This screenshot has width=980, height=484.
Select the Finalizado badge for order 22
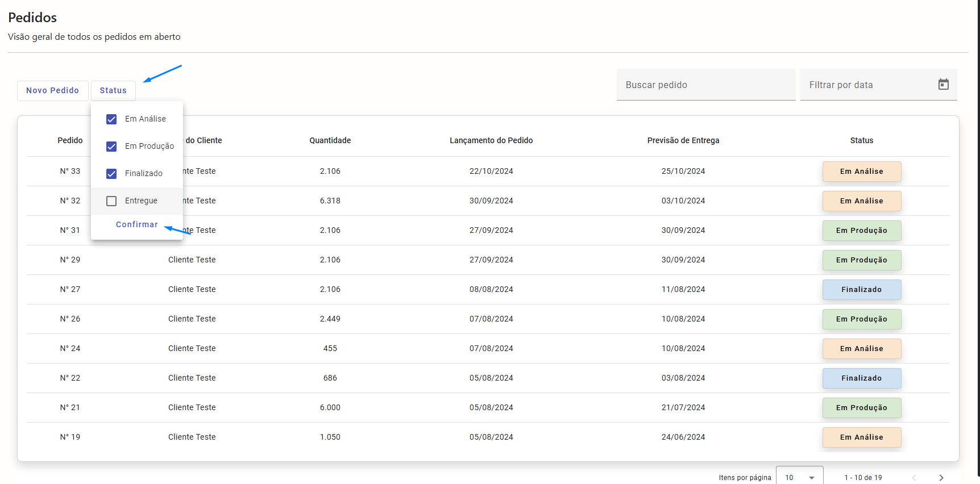[x=861, y=378]
